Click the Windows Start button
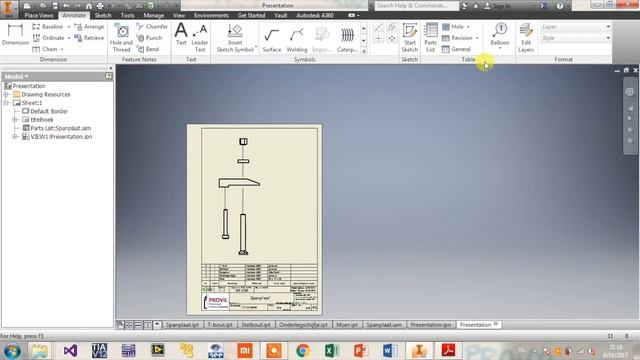The image size is (640, 360). pyautogui.click(x=12, y=351)
